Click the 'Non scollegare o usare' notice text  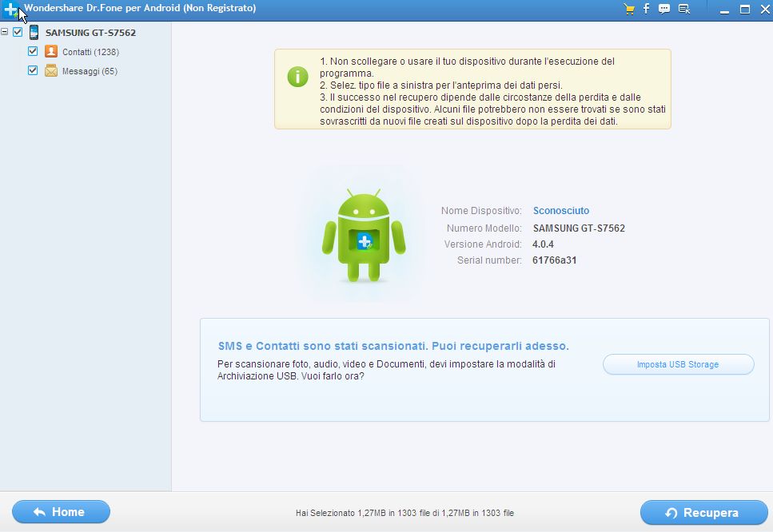click(x=467, y=67)
